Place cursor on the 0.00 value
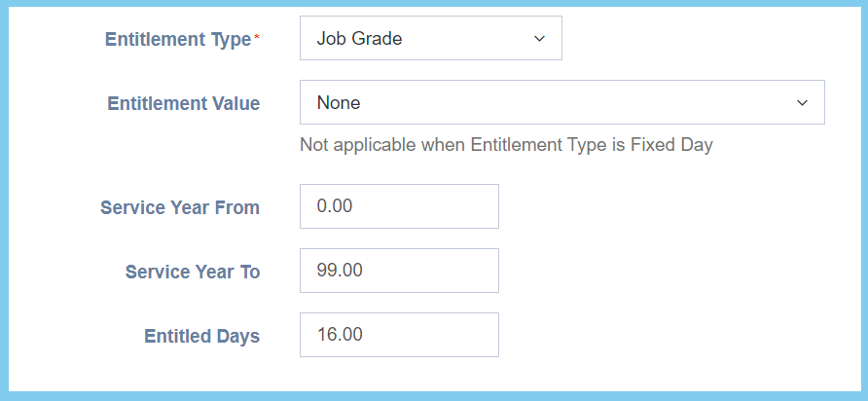Image resolution: width=868 pixels, height=401 pixels. click(335, 206)
